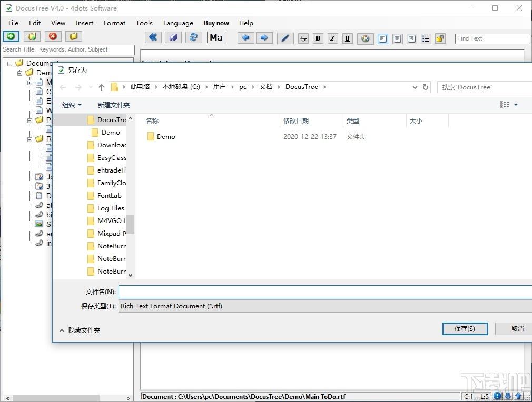Collapse the root Documents tree node
Image resolution: width=532 pixels, height=402 pixels.
10,63
